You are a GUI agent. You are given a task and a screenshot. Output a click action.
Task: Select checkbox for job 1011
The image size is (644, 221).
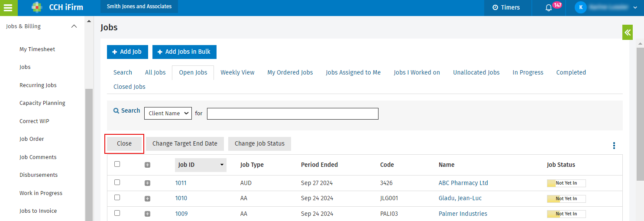[x=117, y=182]
